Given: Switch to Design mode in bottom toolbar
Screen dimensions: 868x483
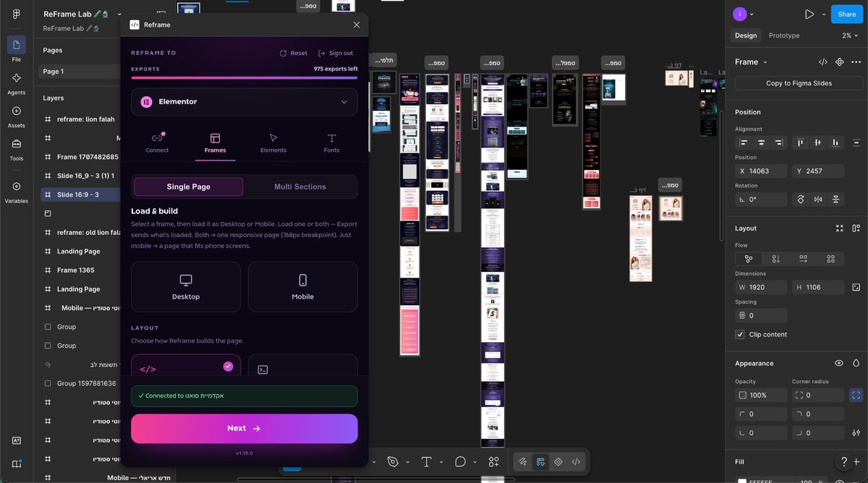Looking at the screenshot, I should click(540, 461).
